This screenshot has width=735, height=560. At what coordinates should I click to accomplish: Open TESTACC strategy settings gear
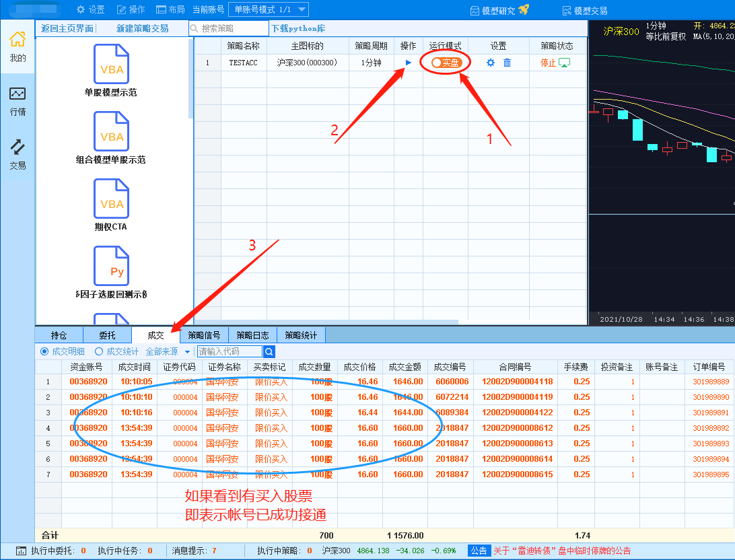[490, 63]
